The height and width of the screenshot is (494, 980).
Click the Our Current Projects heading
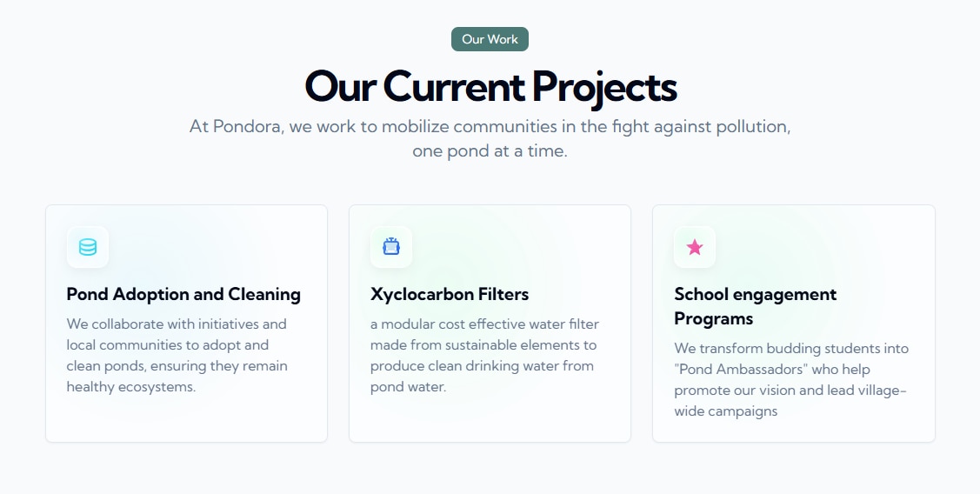pos(490,86)
